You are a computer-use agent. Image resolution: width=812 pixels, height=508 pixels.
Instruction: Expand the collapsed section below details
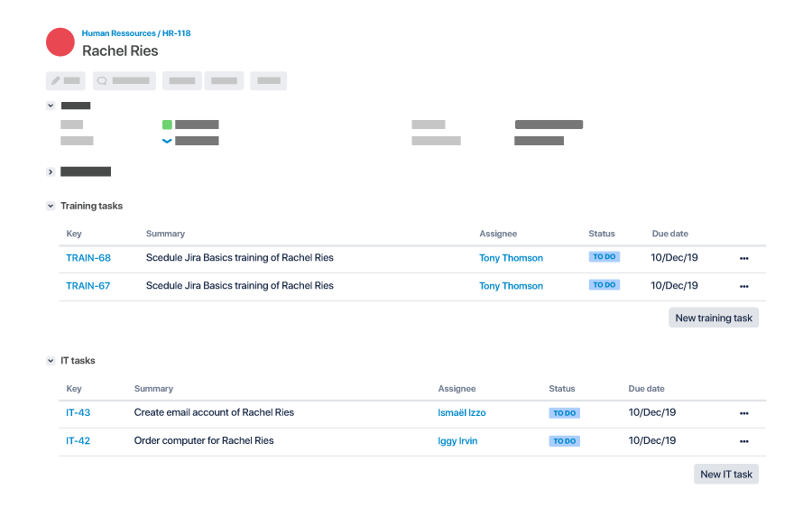tap(51, 172)
